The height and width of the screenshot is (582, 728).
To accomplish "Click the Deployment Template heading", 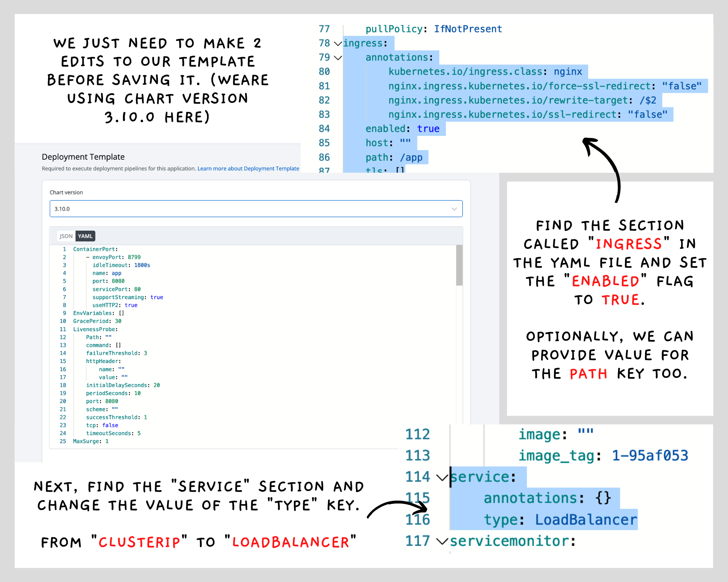I will click(83, 157).
